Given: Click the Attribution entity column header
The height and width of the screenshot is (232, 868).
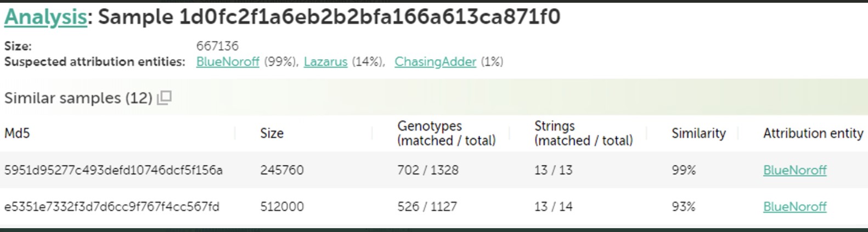Looking at the screenshot, I should [x=813, y=133].
